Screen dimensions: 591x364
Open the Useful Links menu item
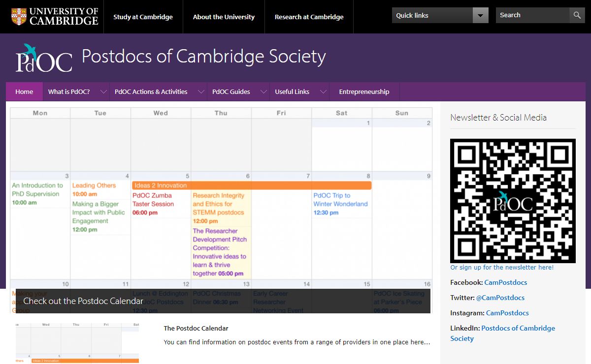click(292, 91)
